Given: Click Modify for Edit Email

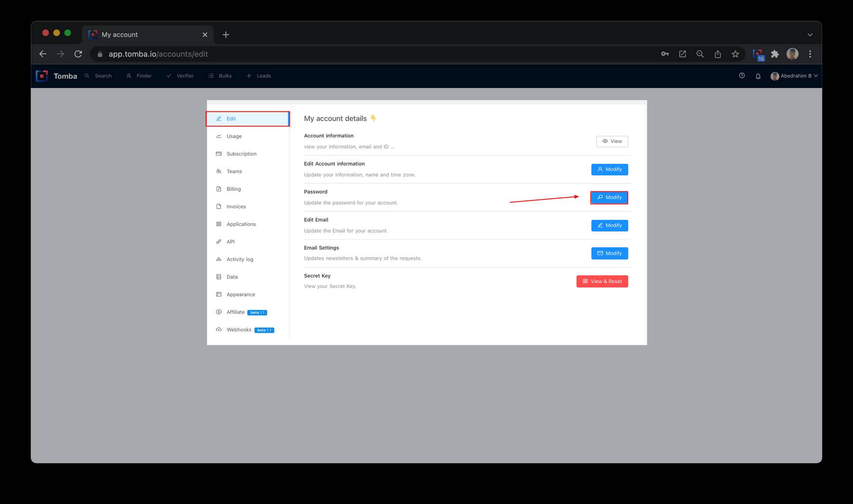Looking at the screenshot, I should tap(609, 225).
